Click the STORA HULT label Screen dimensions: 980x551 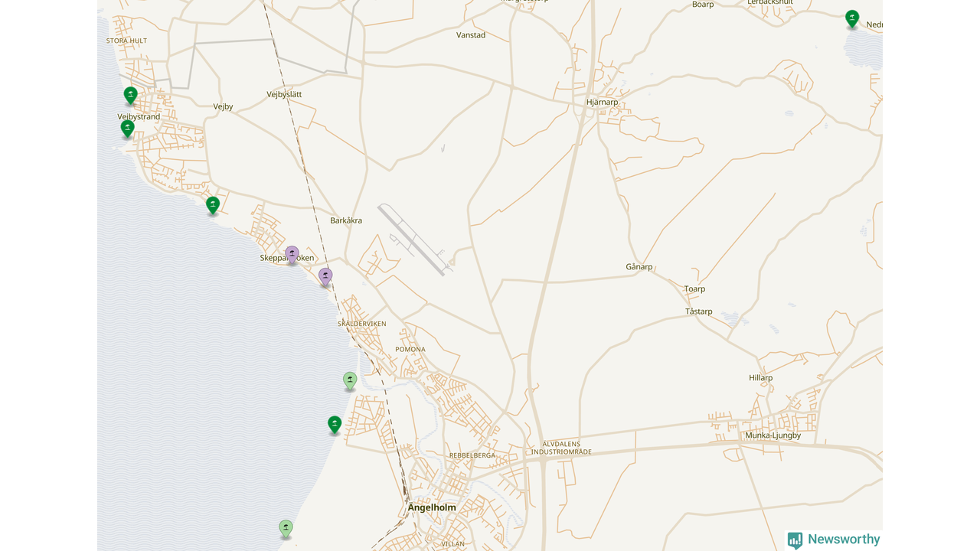coord(127,41)
